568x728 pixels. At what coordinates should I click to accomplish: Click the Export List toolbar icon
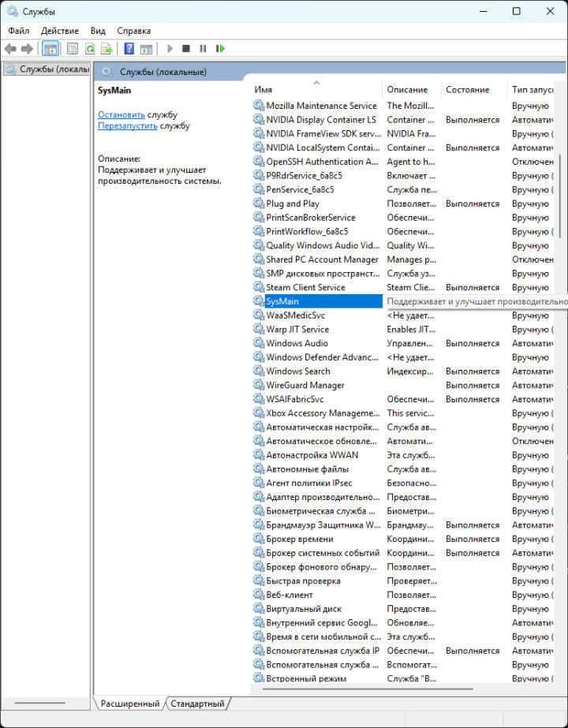click(106, 49)
